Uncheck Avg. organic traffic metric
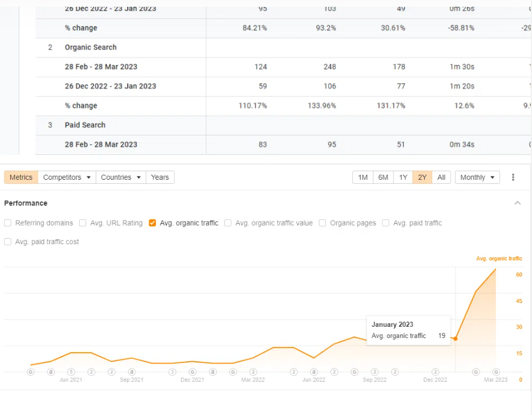532x415 pixels. point(152,223)
